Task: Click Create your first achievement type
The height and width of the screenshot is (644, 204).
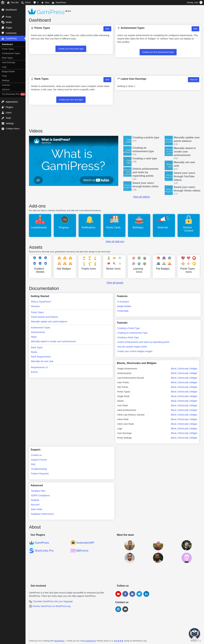Action: click(x=158, y=52)
